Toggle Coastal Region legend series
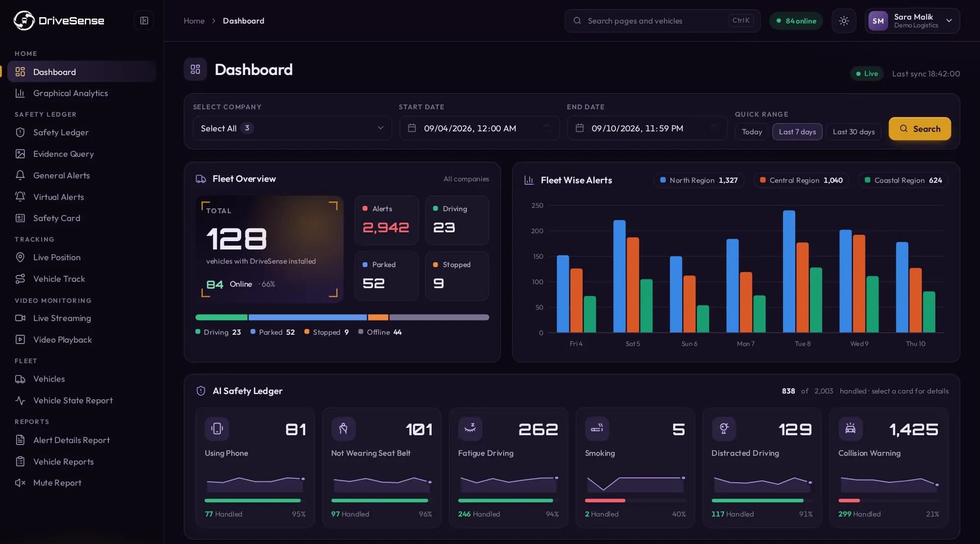Image resolution: width=980 pixels, height=544 pixels. point(904,180)
